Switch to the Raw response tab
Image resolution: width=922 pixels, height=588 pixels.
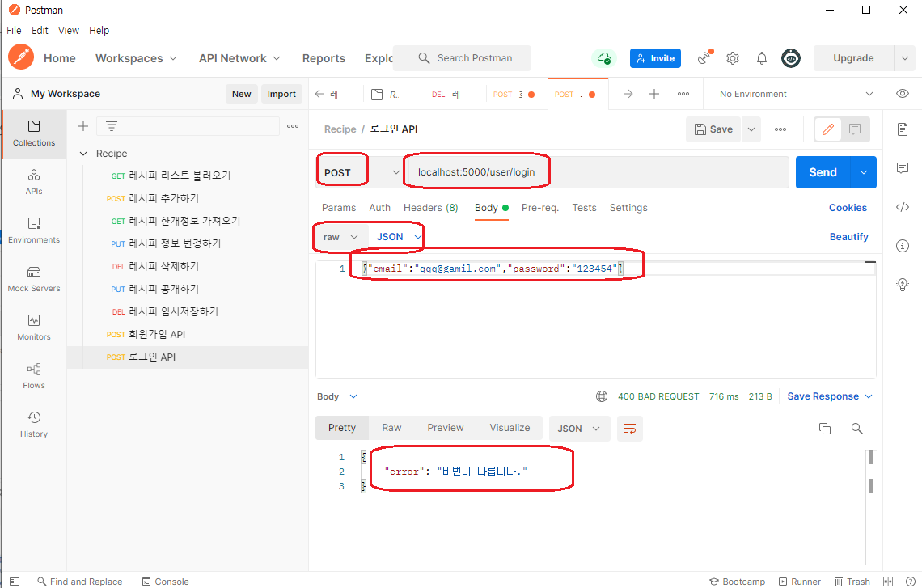[x=391, y=428]
